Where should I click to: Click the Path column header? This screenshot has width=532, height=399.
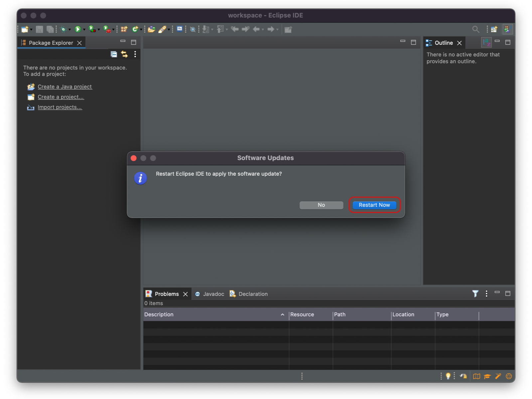pos(362,315)
